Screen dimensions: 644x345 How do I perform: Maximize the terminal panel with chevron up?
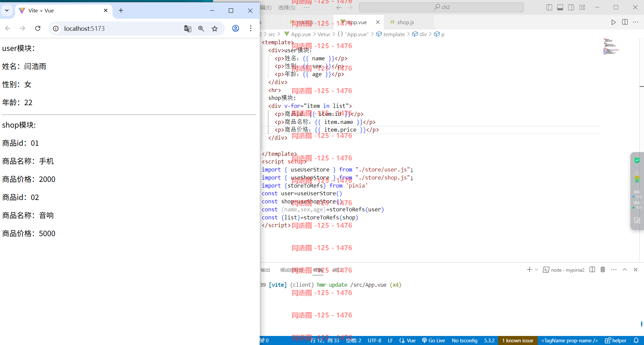[x=625, y=270]
